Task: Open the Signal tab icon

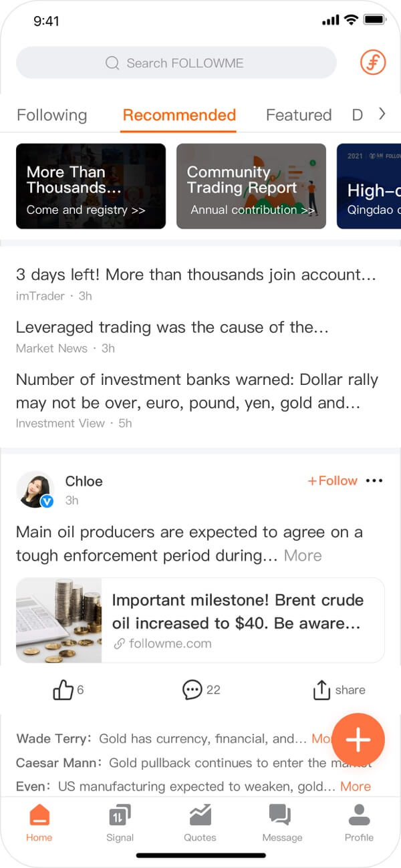Action: click(120, 815)
